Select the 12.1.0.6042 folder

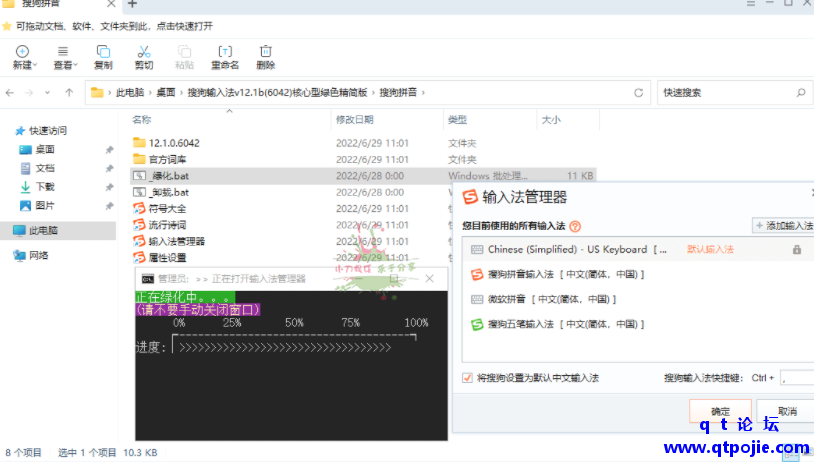coord(174,143)
